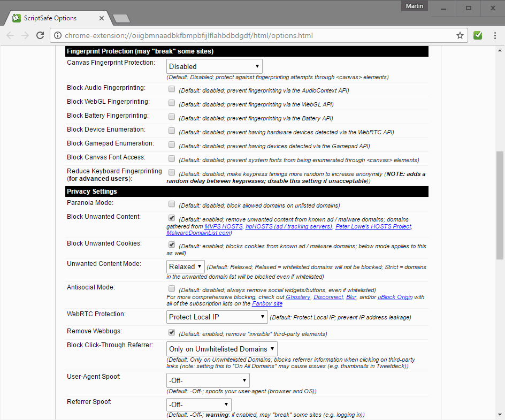Disable Remove Webbugs
The height and width of the screenshot is (420, 505).
click(171, 332)
